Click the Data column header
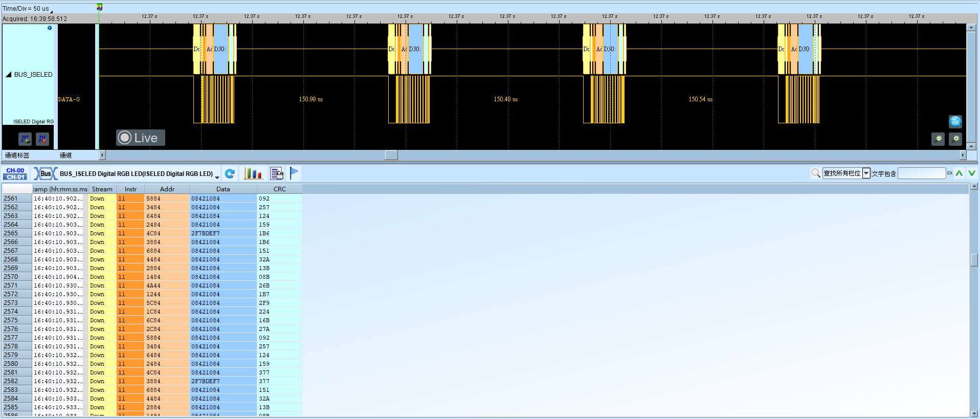This screenshot has width=980, height=419. [223, 189]
